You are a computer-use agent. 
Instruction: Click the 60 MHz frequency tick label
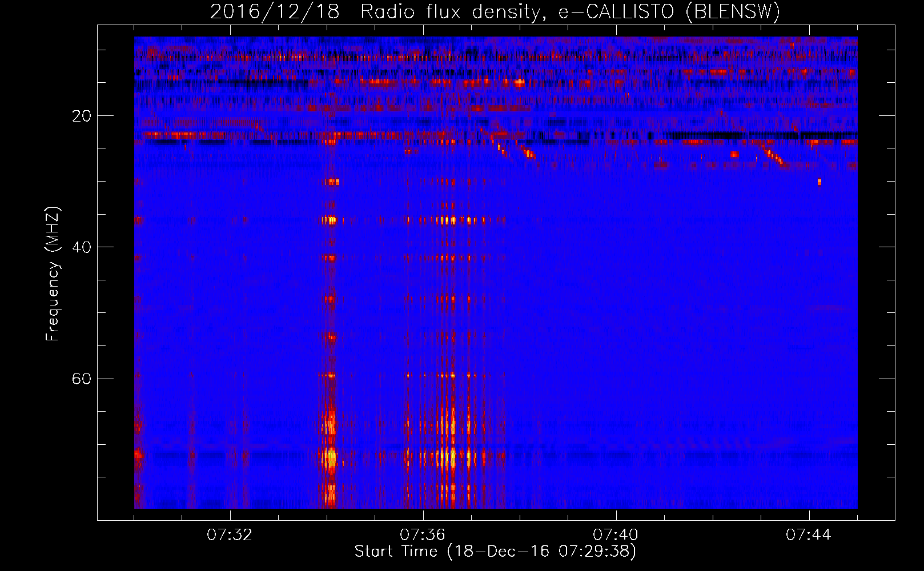[x=81, y=379]
